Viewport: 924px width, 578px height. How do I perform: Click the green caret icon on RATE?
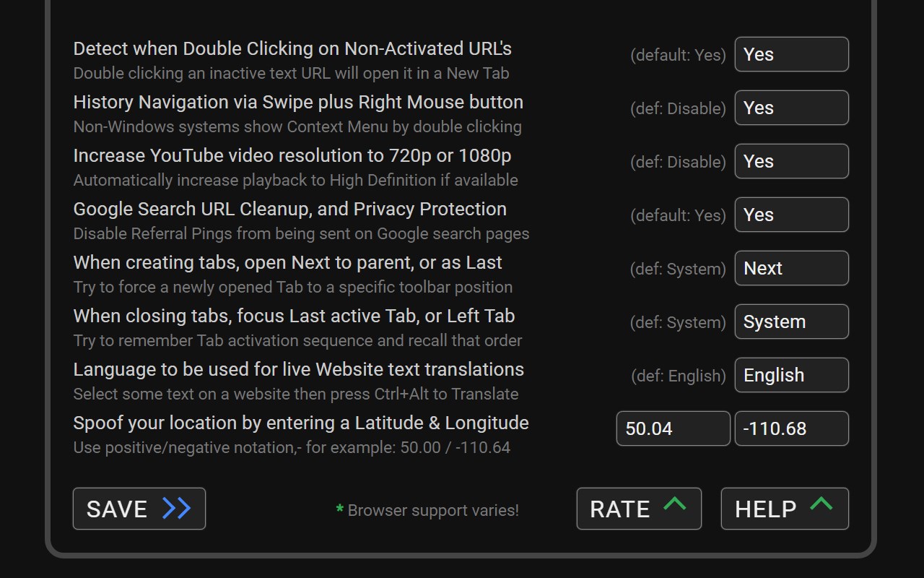674,504
